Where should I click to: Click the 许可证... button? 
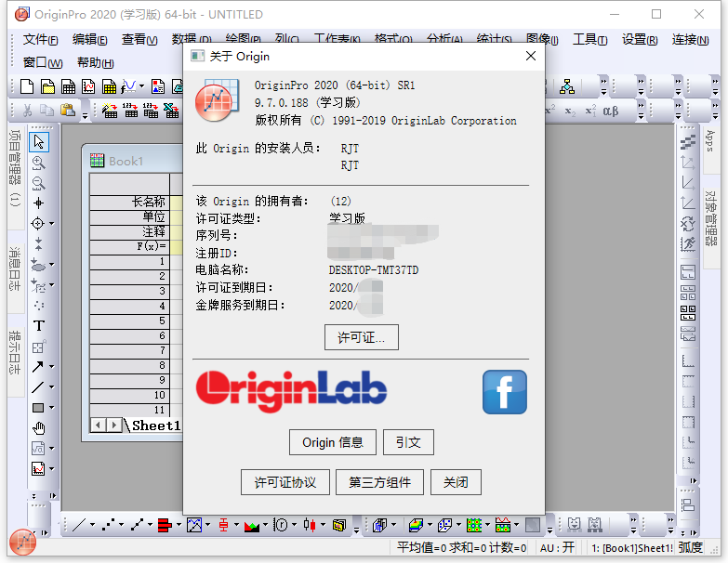tap(362, 337)
